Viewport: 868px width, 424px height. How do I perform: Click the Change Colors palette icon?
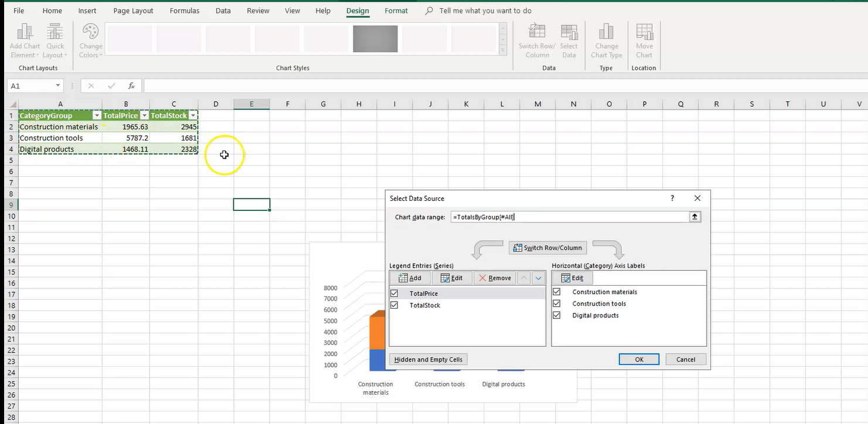point(91,32)
